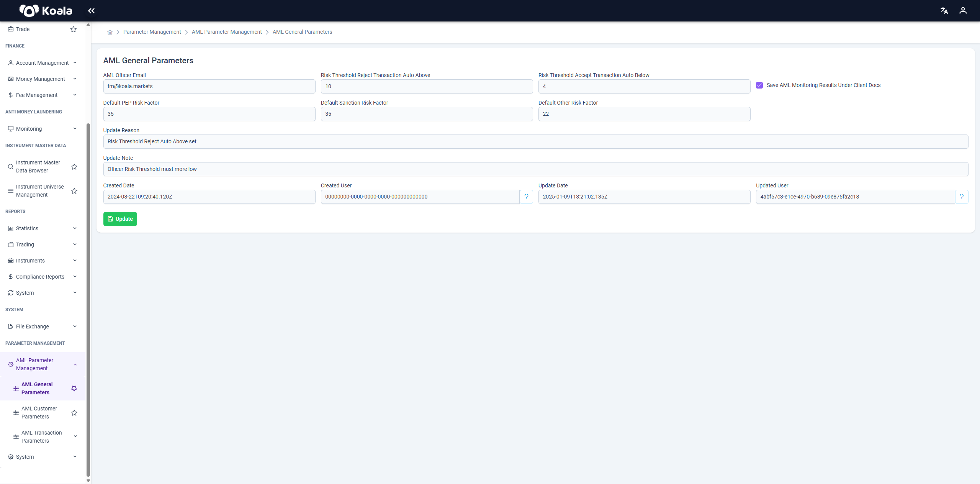Screen dimensions: 980x484
Task: Toggle Save AML Monitoring Results Under Client Docs
Action: coord(759,85)
